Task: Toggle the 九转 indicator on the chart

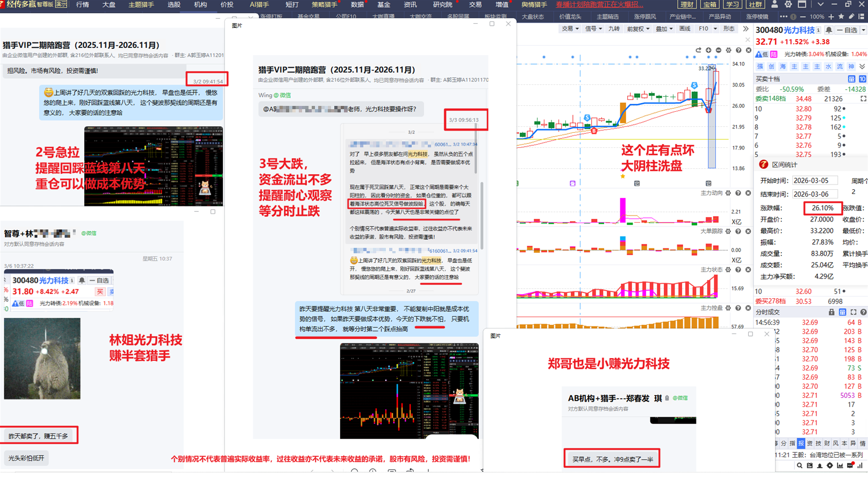Action: 614,29
